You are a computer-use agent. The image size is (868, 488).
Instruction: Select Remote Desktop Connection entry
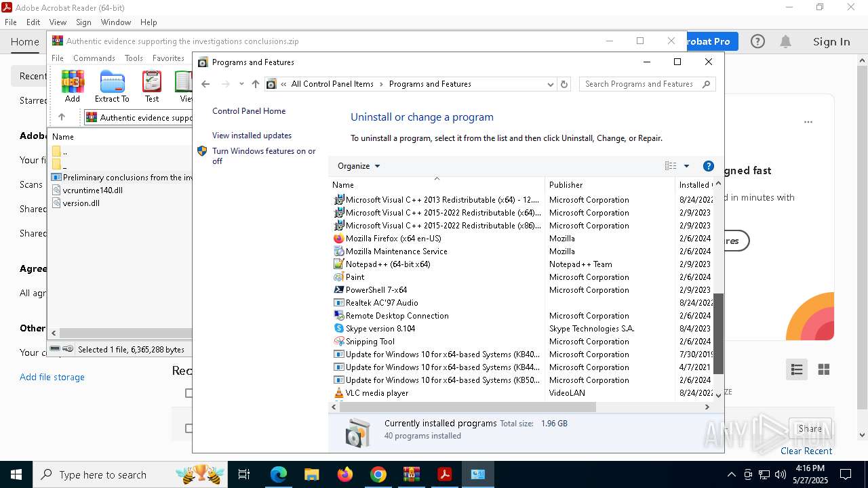tap(397, 316)
